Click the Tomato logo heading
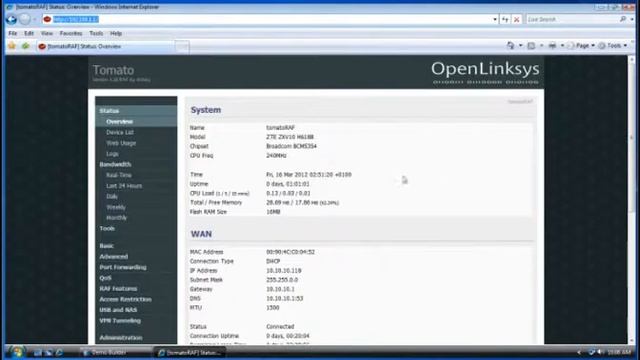This screenshot has height=360, width=640. coord(113,70)
